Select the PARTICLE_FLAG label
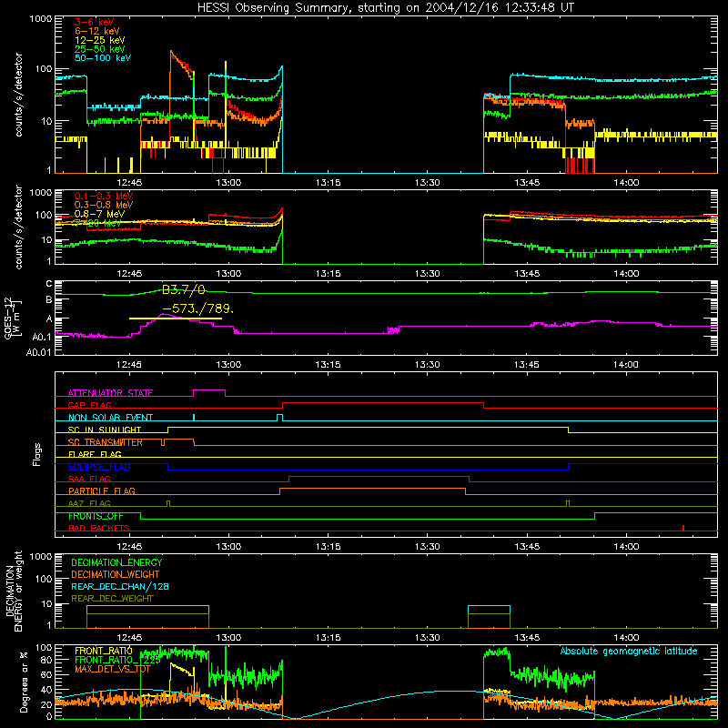Screen dimensions: 728x728 tap(102, 490)
